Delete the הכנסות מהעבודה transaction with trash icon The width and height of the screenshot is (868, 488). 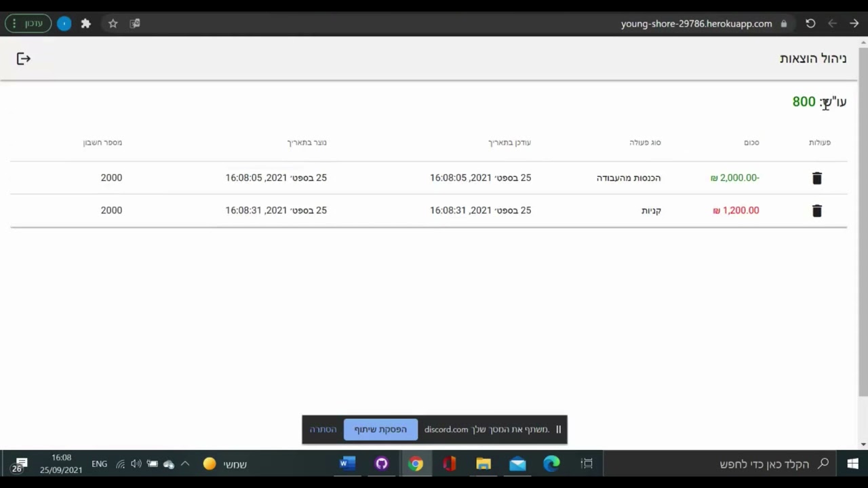816,178
